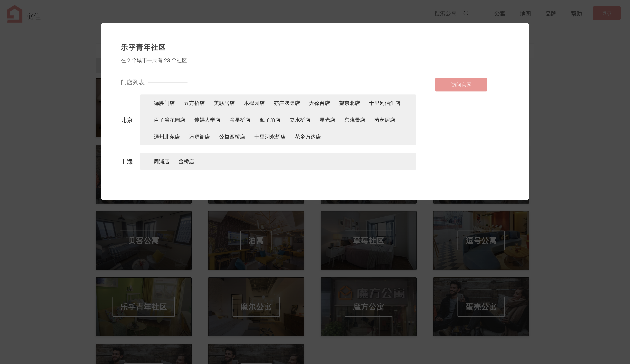The width and height of the screenshot is (630, 364).
Task: Open the 德胜门店 store link
Action: point(164,103)
